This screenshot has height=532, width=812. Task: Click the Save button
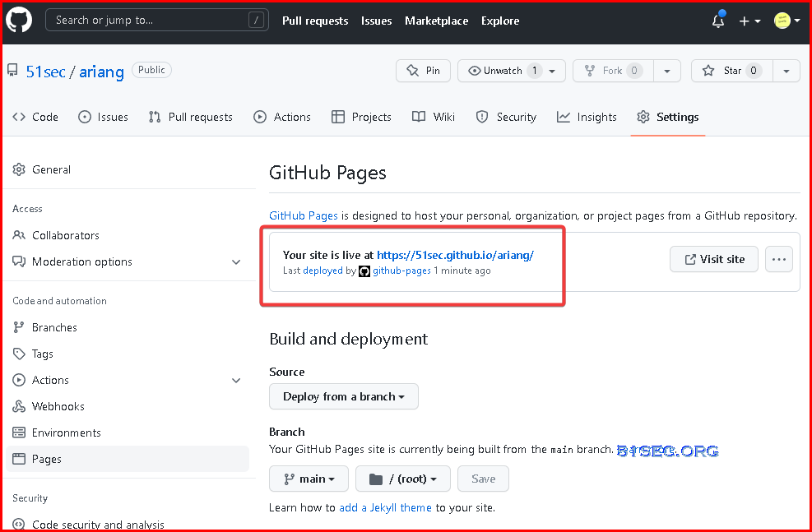pyautogui.click(x=484, y=479)
